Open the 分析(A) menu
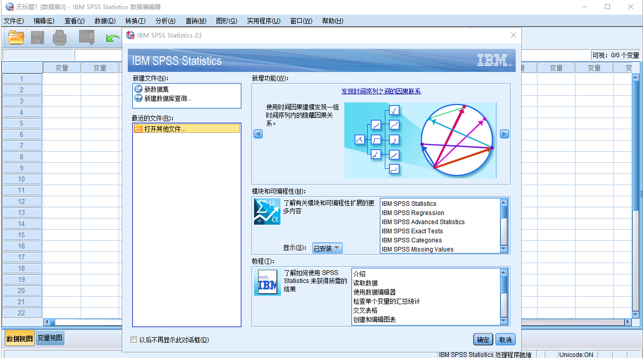The height and width of the screenshot is (358, 644). [165, 21]
